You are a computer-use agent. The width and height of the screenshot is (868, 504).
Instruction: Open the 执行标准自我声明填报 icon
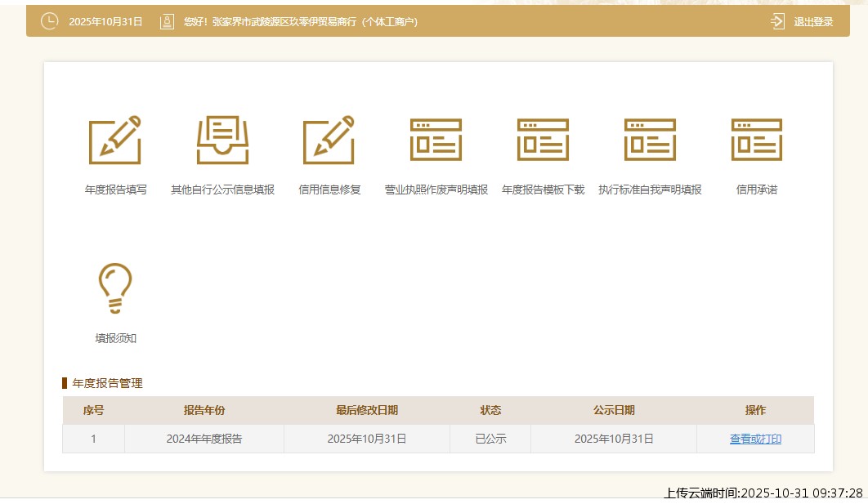pyautogui.click(x=650, y=140)
